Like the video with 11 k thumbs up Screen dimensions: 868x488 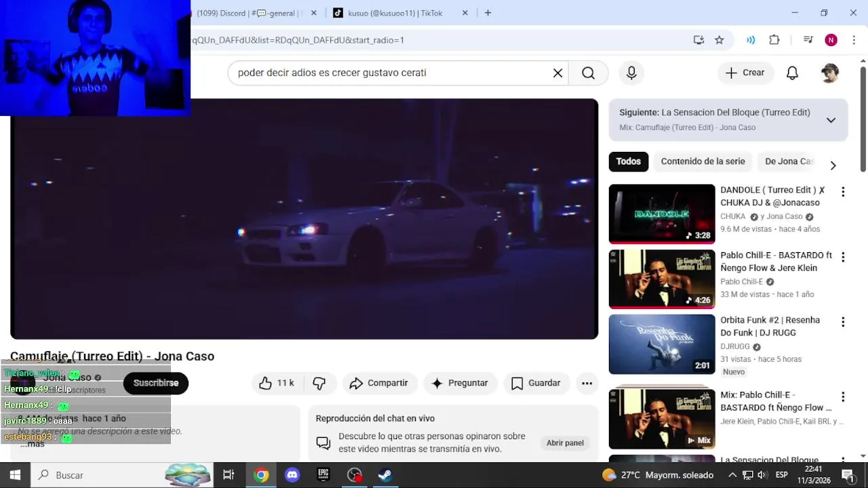[x=276, y=383]
